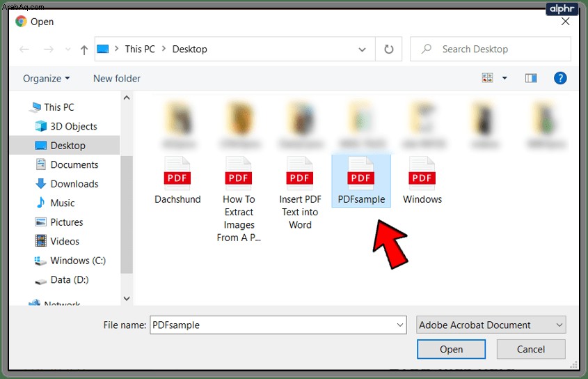
Task: Select the PDFsample file
Action: (x=361, y=180)
